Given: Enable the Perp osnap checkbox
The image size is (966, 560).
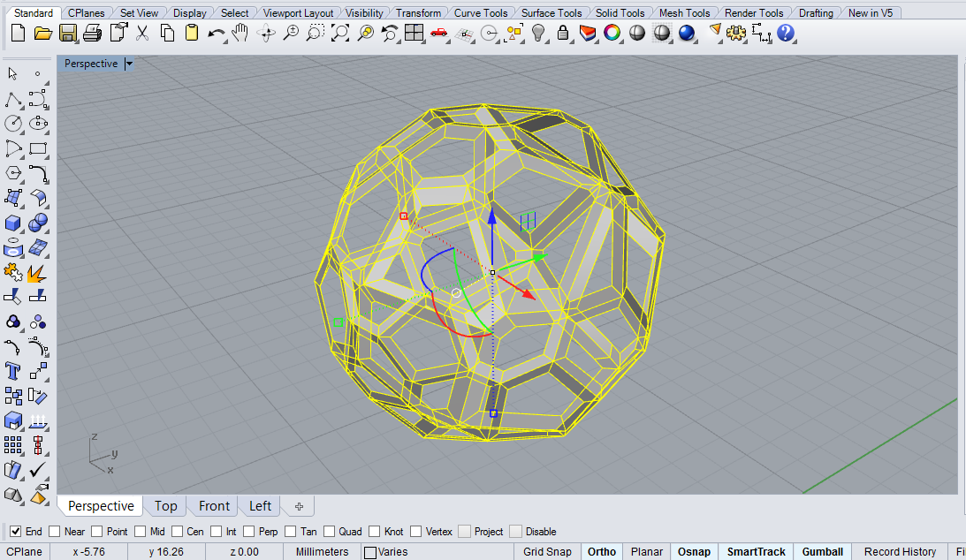Looking at the screenshot, I should click(249, 531).
